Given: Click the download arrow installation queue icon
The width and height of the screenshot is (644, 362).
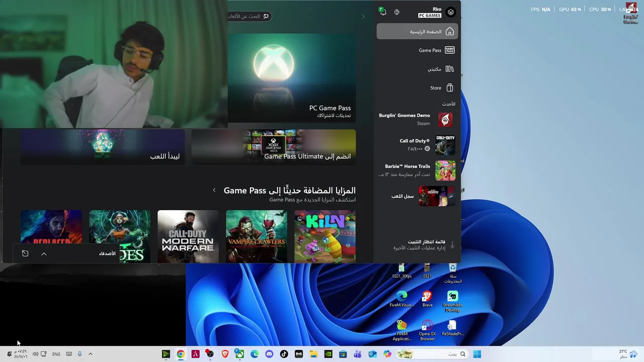Looking at the screenshot, I should point(452,245).
